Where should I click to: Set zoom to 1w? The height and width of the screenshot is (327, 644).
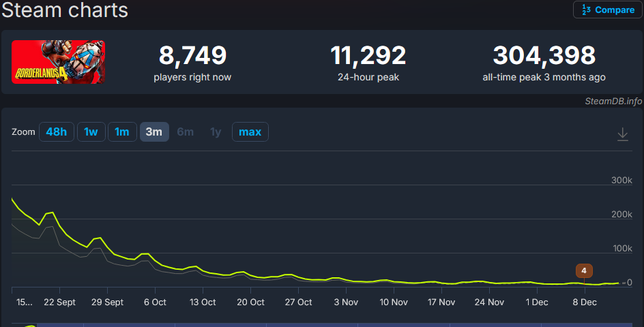coord(91,131)
